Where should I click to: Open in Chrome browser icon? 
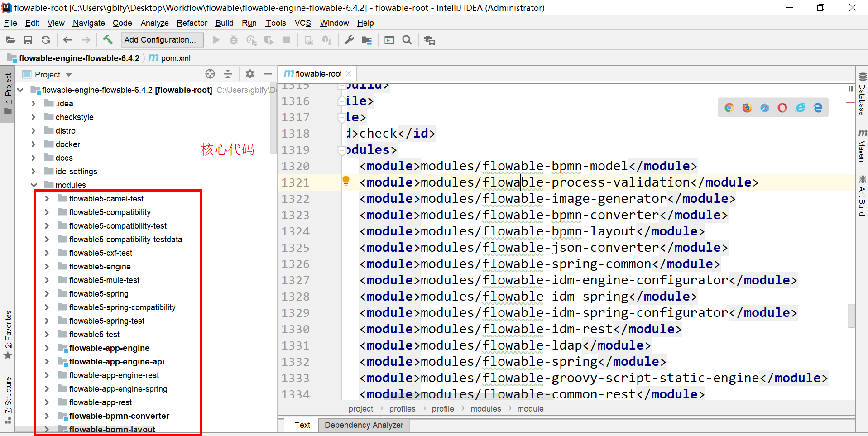(x=729, y=108)
